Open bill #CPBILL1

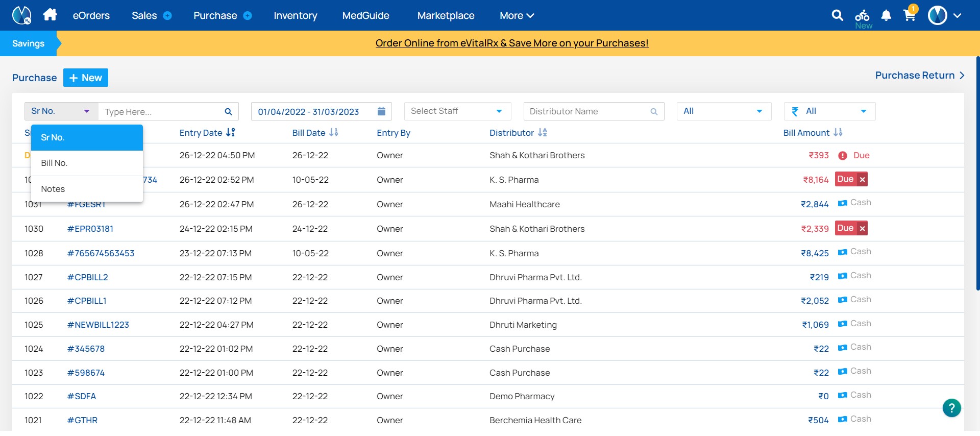click(x=87, y=301)
